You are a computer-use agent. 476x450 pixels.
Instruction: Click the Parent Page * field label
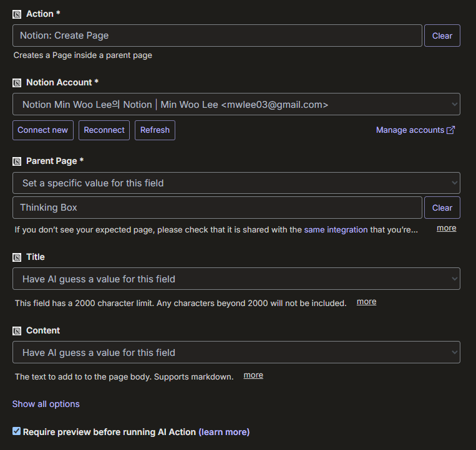(55, 161)
